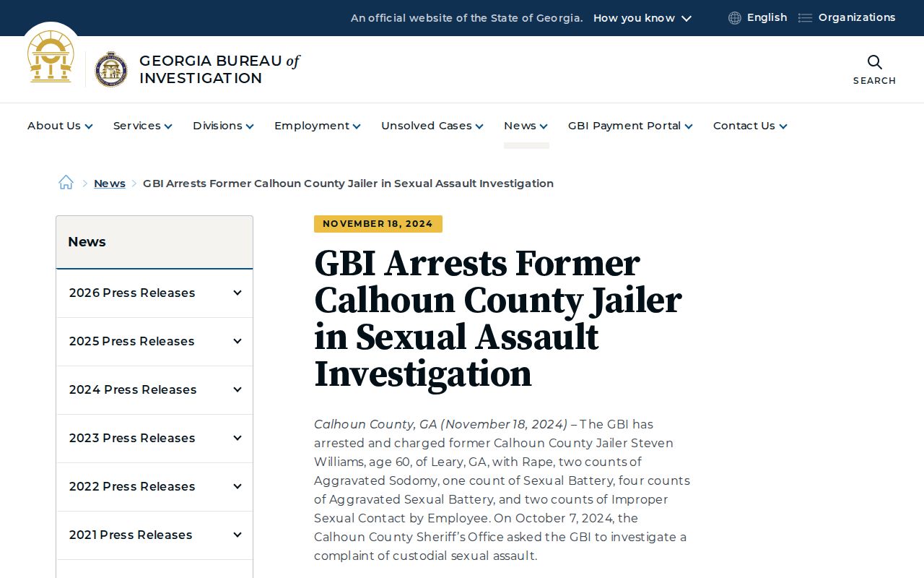
Task: Click breadcrumb text GBI Arrests Former Calhoun
Action: (348, 184)
